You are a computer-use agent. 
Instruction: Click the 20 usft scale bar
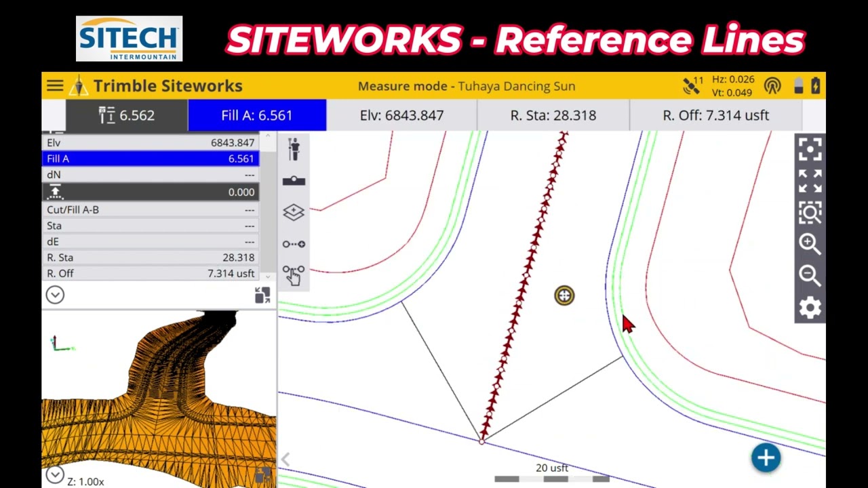click(x=552, y=473)
